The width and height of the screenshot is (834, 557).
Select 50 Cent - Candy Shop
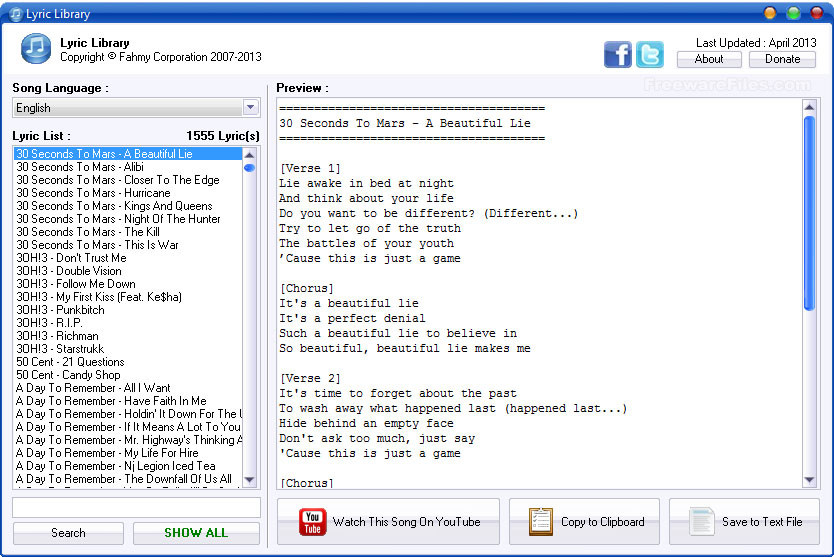(128, 375)
